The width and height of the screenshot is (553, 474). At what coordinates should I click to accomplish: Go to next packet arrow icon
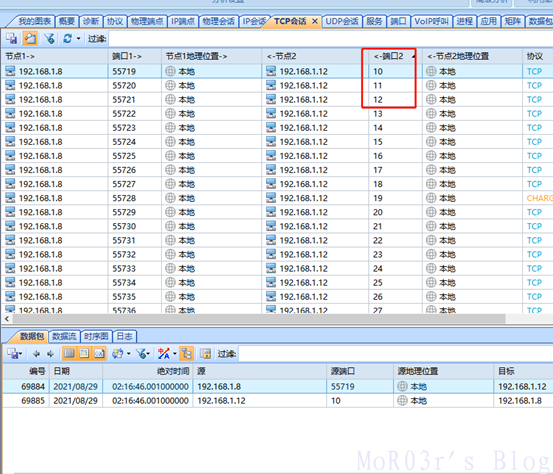point(50,354)
